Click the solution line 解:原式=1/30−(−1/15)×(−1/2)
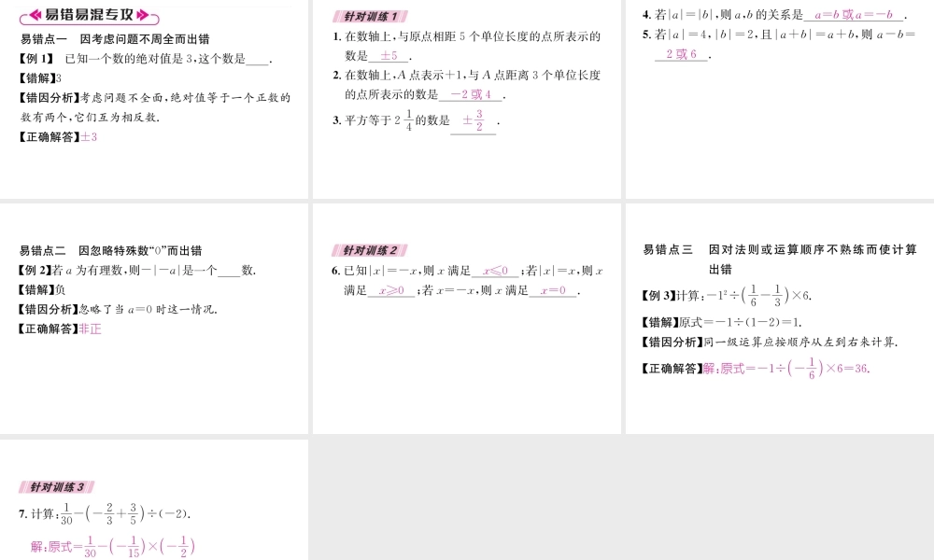The height and width of the screenshot is (560, 934). [x=113, y=546]
